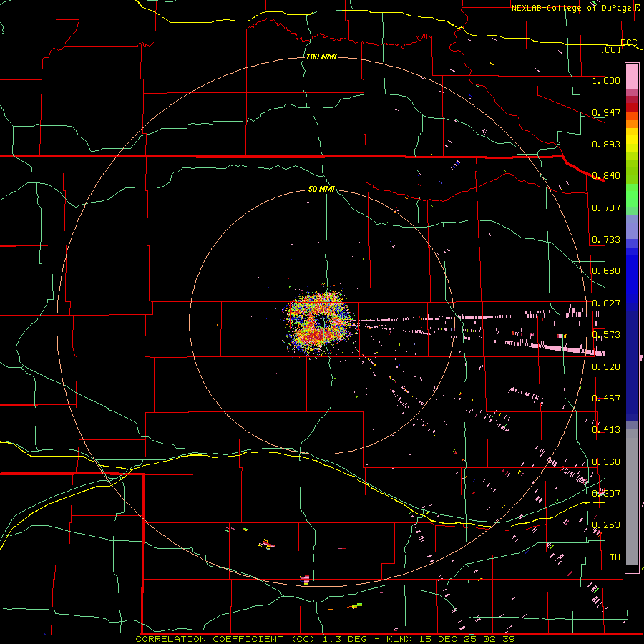This screenshot has height=644, width=644.
Task: Click the 0.947 scale value
Action: 606,112
